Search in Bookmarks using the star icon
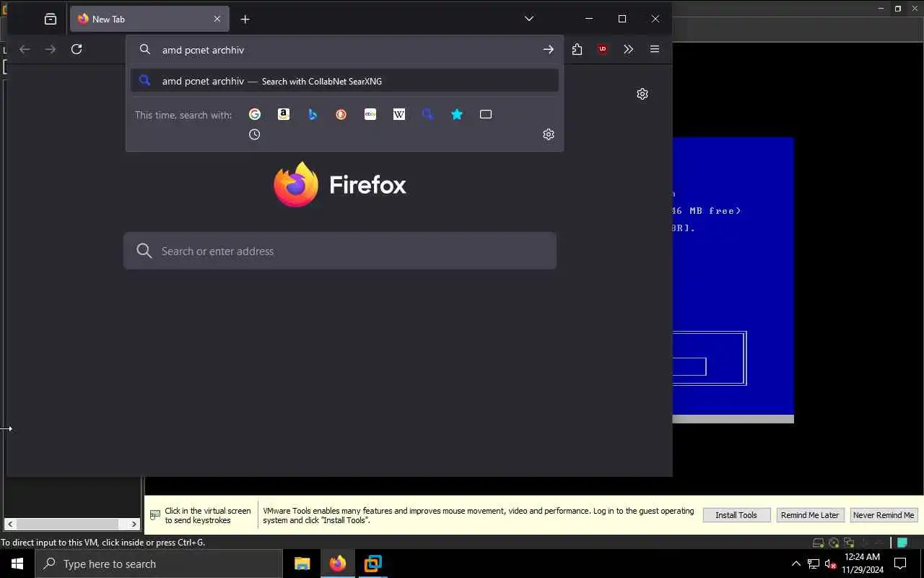 457,114
